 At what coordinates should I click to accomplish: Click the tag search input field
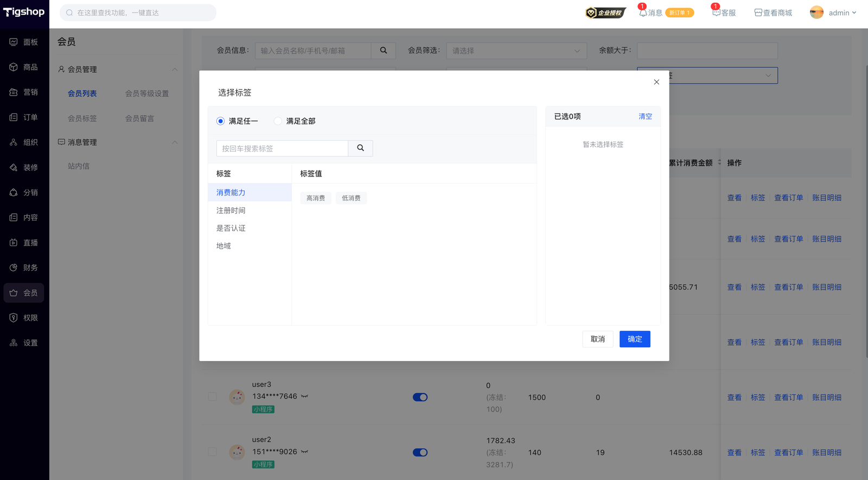pos(282,148)
